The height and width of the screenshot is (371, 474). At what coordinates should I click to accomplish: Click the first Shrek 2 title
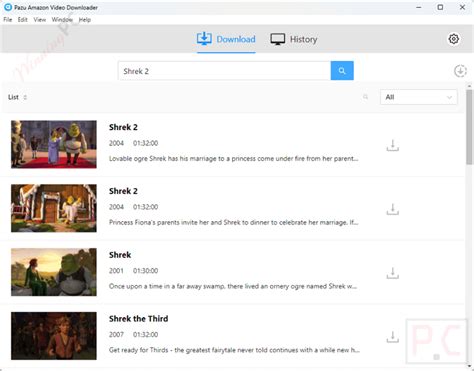(123, 127)
